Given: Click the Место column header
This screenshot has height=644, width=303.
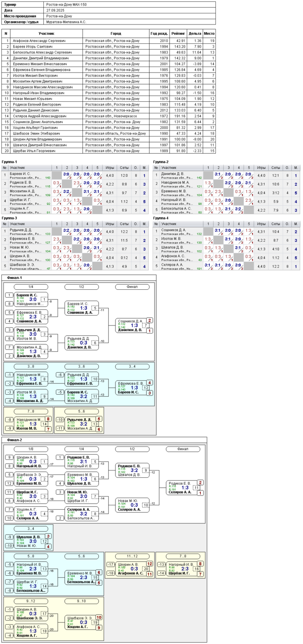Looking at the screenshot, I should click(x=209, y=33).
